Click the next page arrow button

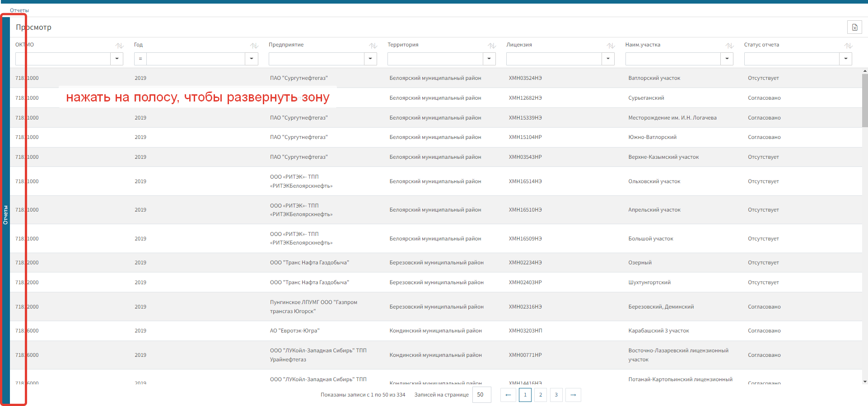click(573, 395)
